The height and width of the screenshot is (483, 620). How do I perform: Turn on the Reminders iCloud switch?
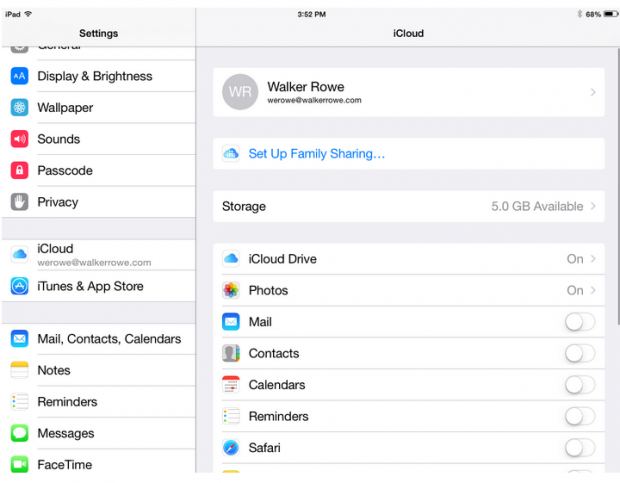pyautogui.click(x=580, y=416)
